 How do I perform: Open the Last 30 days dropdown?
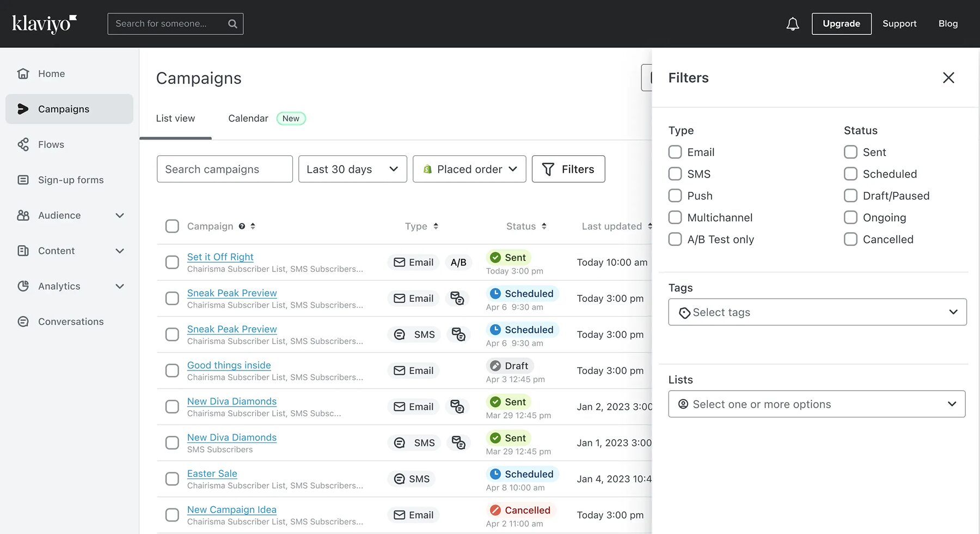click(x=352, y=169)
